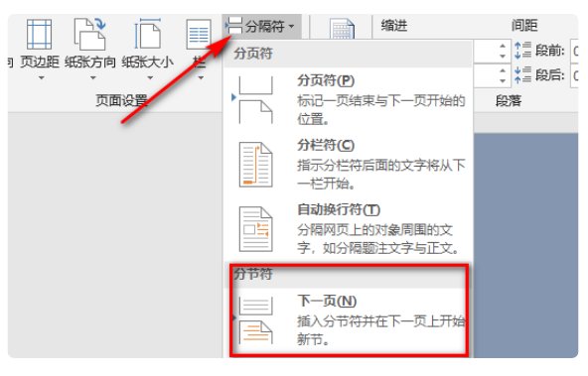Click the 段后 spacing input field

574,75
